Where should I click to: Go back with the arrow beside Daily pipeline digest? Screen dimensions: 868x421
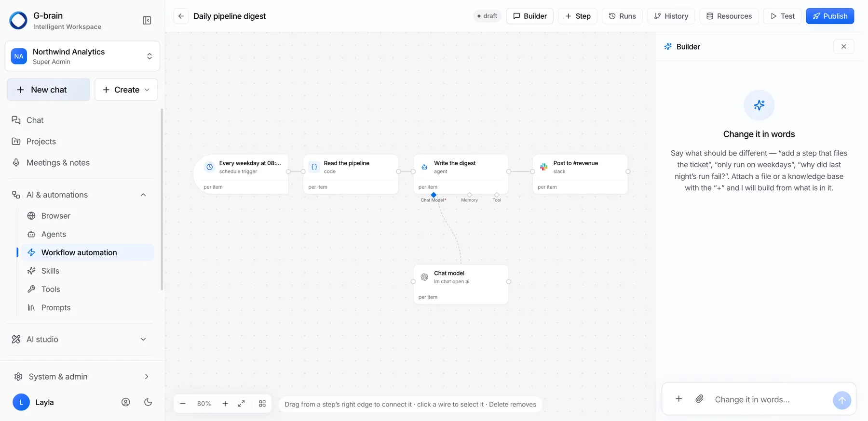(181, 16)
